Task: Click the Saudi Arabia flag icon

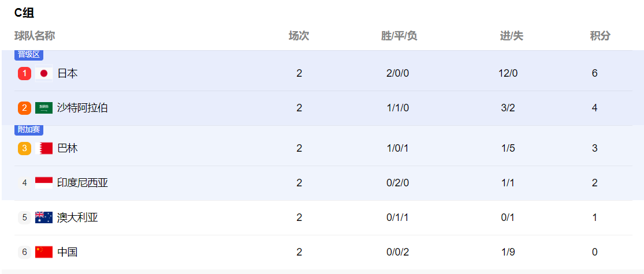Action: point(44,108)
